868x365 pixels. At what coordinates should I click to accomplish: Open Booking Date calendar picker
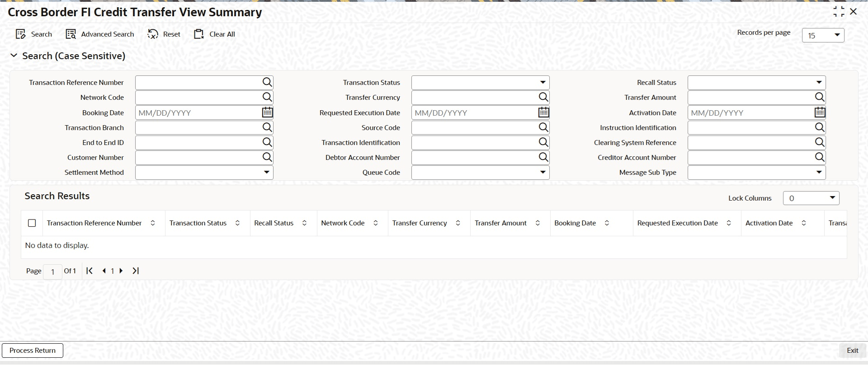point(267,112)
